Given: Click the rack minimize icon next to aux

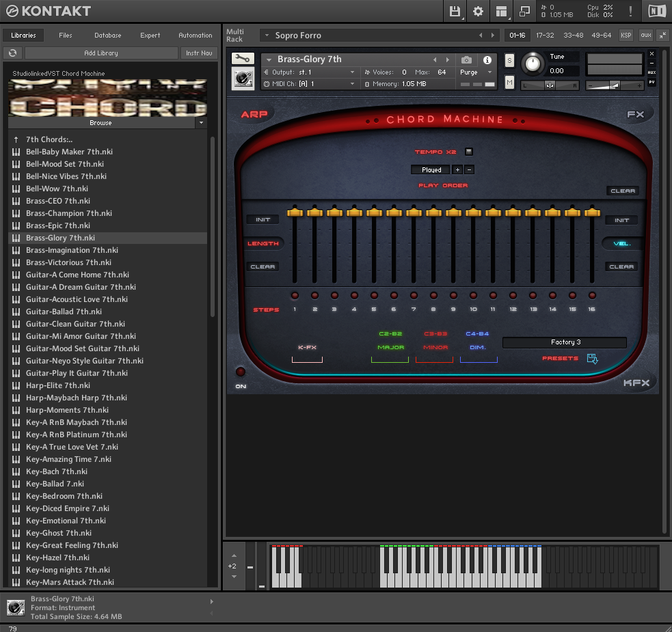Looking at the screenshot, I should click(x=662, y=36).
